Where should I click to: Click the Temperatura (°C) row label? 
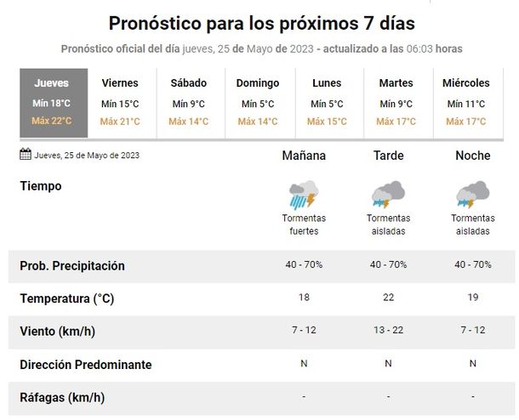[x=66, y=298]
